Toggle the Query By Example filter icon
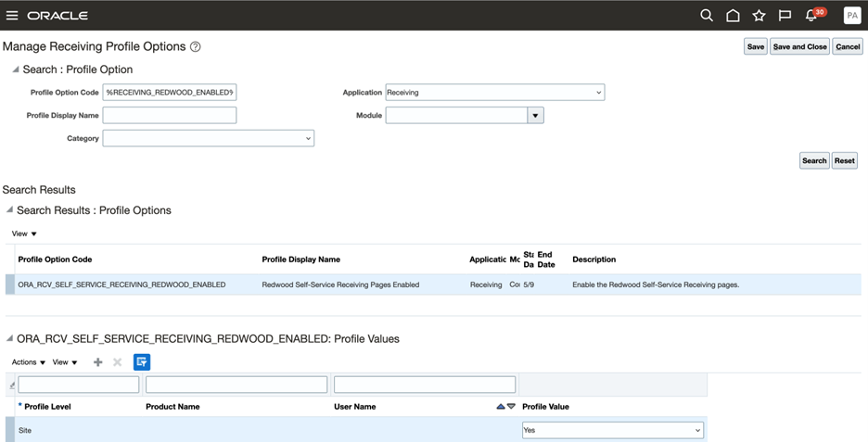 [x=142, y=362]
